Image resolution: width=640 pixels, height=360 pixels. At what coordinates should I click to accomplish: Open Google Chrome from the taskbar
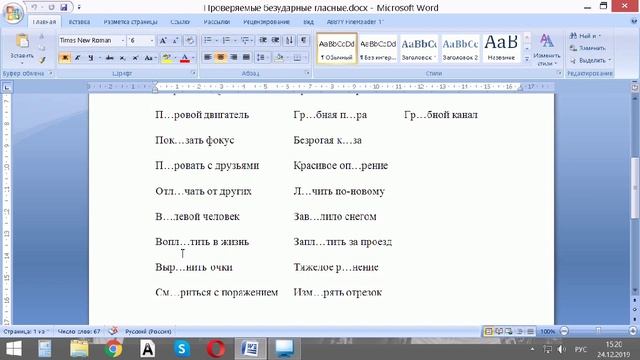[113, 349]
